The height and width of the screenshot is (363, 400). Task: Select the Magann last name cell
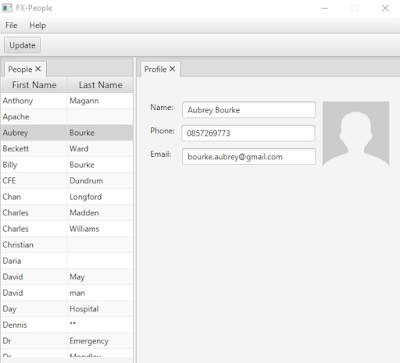tap(100, 101)
